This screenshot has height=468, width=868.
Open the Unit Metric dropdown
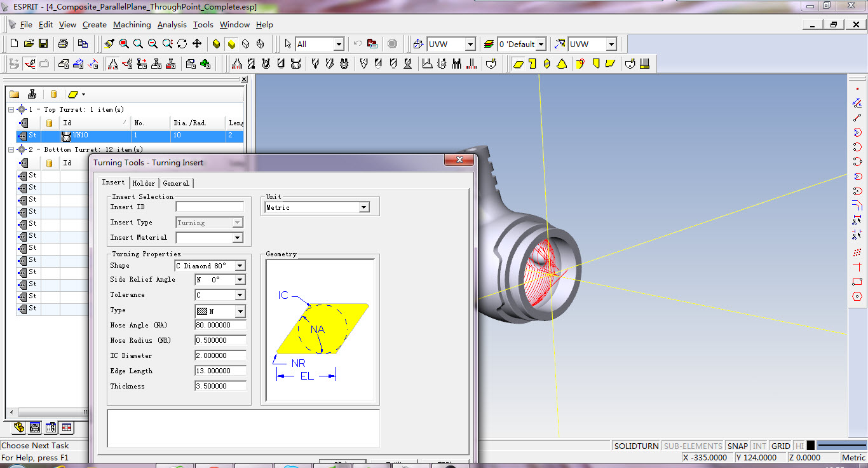[363, 207]
